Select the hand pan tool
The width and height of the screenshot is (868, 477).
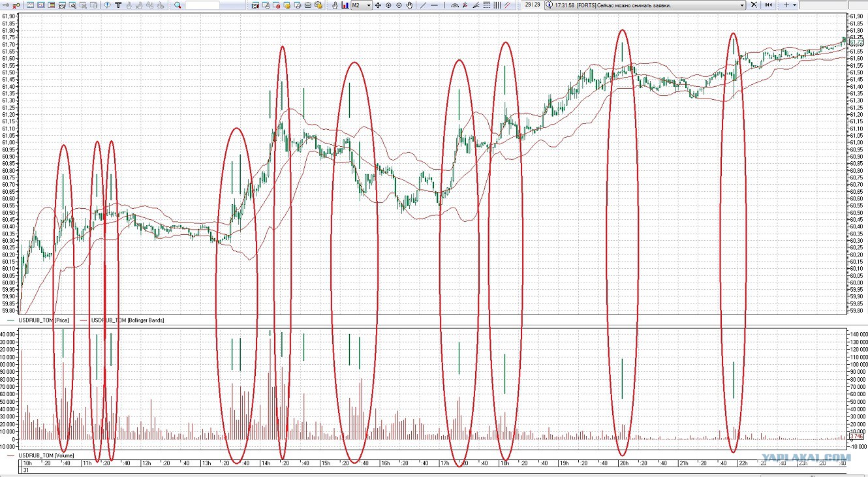(409, 5)
